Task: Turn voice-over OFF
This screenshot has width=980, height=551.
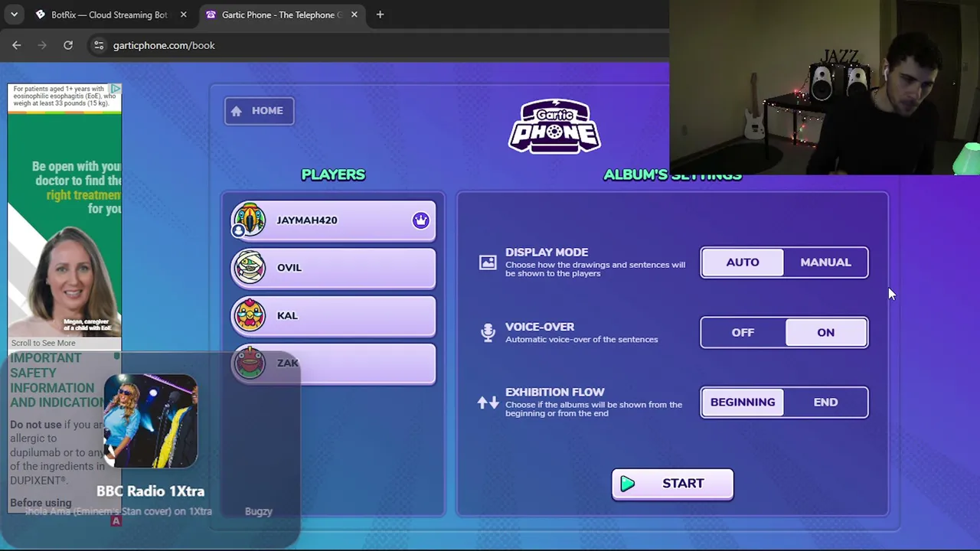Action: tap(743, 332)
